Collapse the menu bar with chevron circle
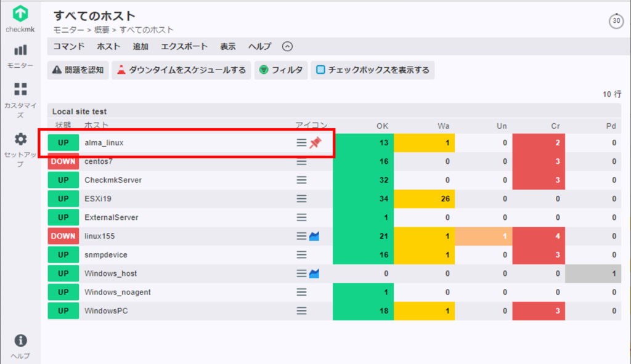The image size is (631, 364). pyautogui.click(x=287, y=46)
